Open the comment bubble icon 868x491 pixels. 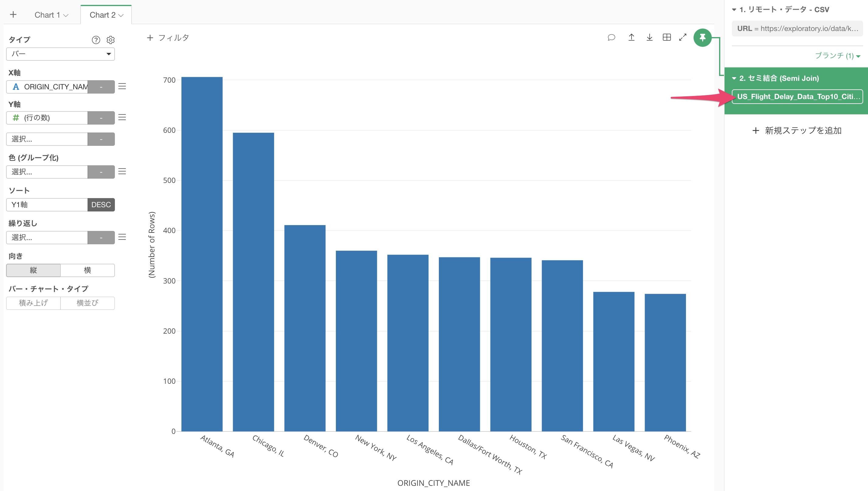pyautogui.click(x=611, y=37)
